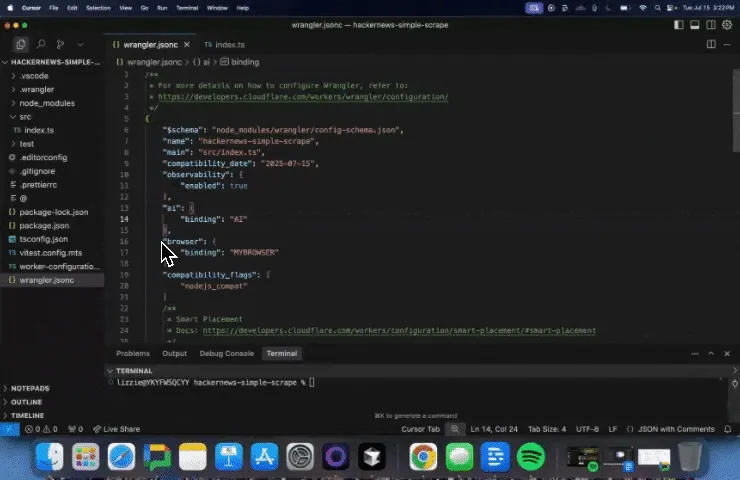
Task: Open the settings gear in the title bar
Action: [x=727, y=25]
